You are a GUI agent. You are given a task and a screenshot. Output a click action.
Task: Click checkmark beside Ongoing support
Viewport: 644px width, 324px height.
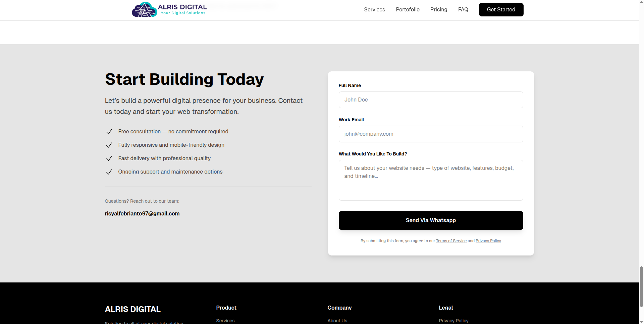(109, 172)
